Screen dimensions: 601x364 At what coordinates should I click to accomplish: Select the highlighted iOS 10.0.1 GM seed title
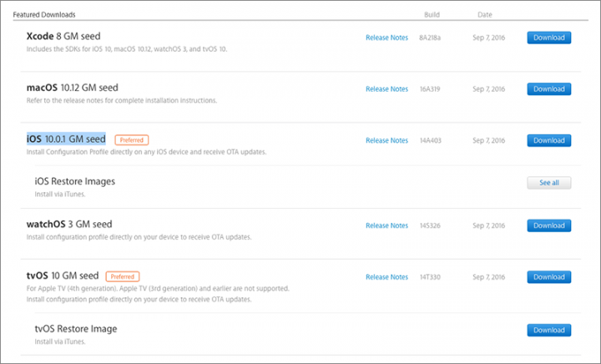point(66,139)
